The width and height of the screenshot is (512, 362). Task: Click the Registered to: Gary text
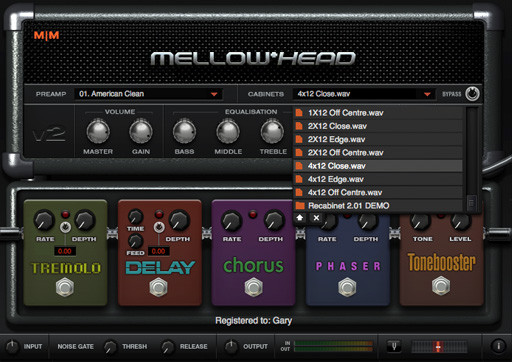(253, 321)
